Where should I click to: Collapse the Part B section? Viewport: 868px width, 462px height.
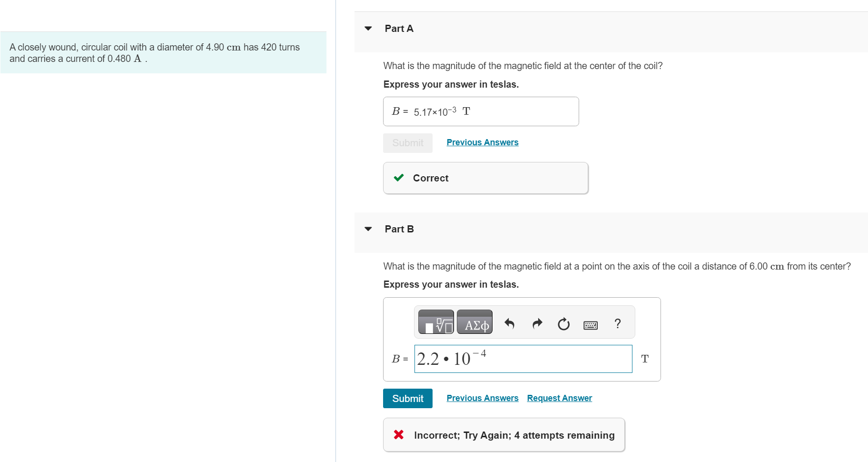coord(368,229)
